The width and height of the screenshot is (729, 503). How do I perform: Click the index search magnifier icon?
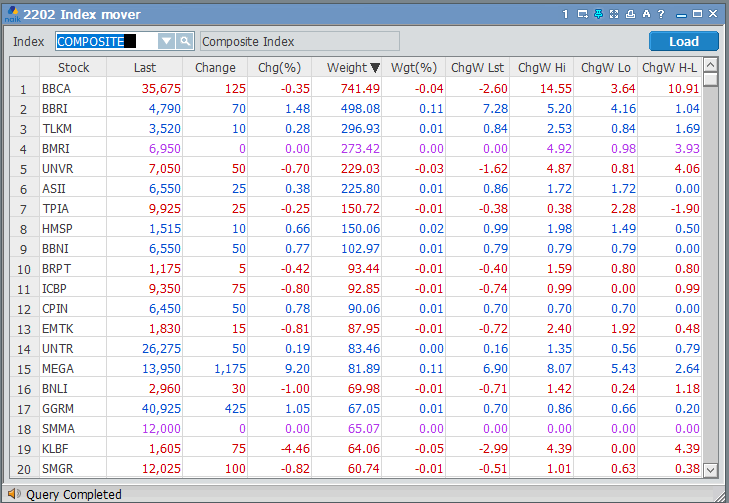point(185,41)
